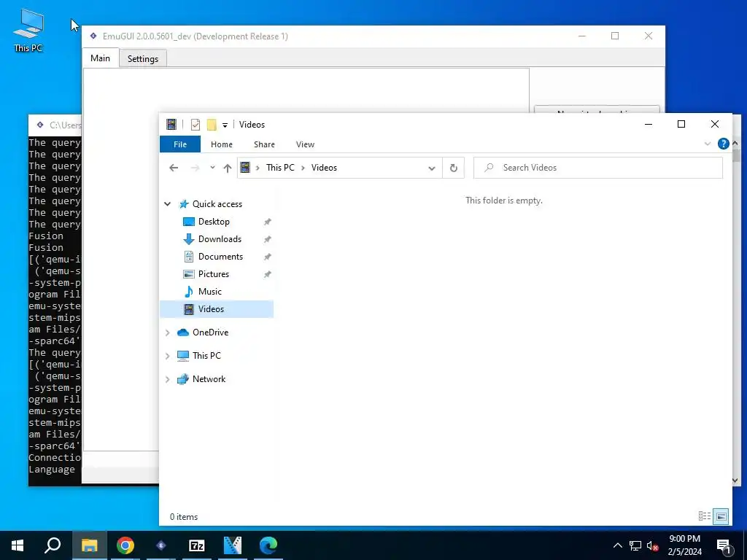Collapse the Quick access tree
This screenshot has width=747, height=560.
point(167,204)
